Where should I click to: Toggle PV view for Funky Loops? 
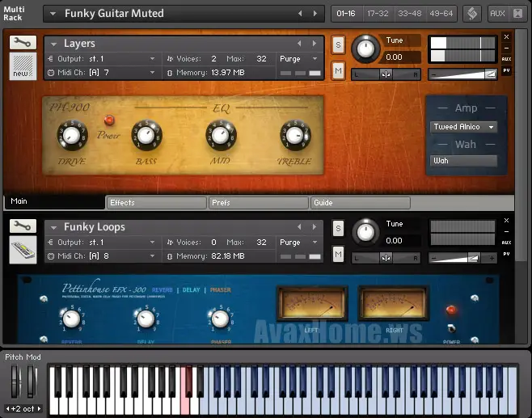(506, 254)
